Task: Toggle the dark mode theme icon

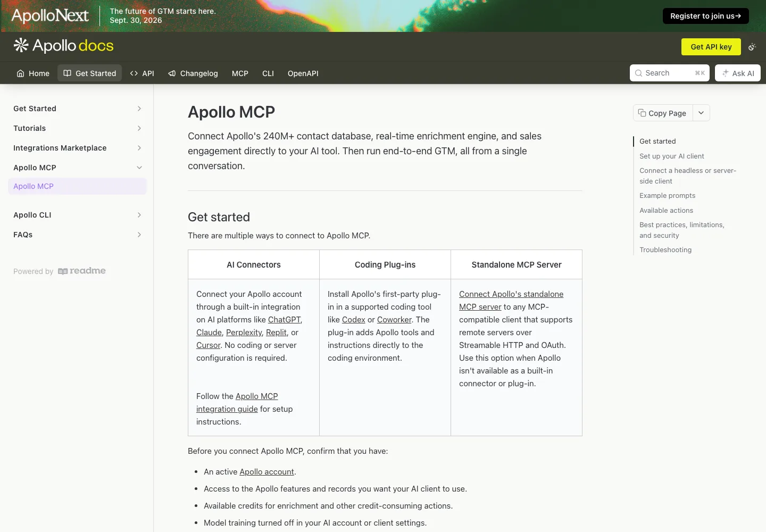Action: [752, 47]
